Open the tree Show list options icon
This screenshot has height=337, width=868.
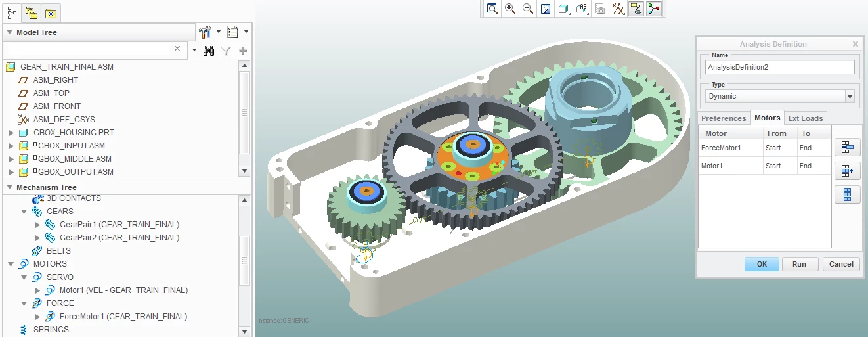pos(232,32)
